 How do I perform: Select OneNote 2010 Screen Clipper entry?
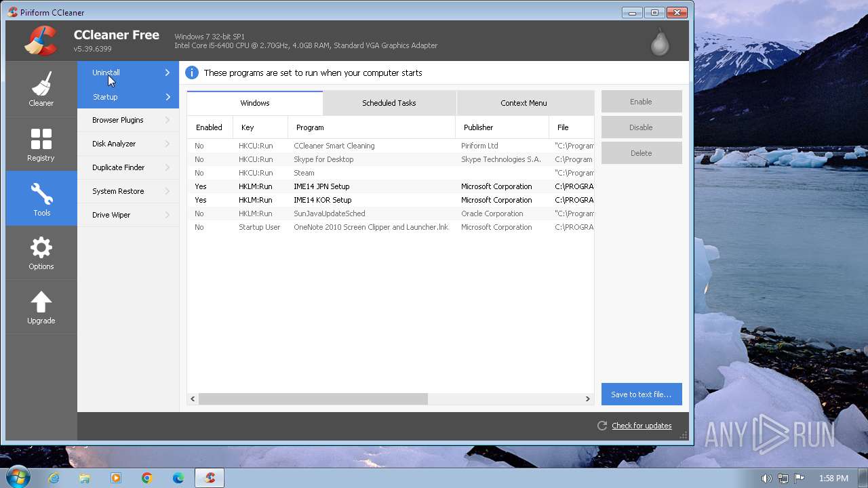click(391, 227)
